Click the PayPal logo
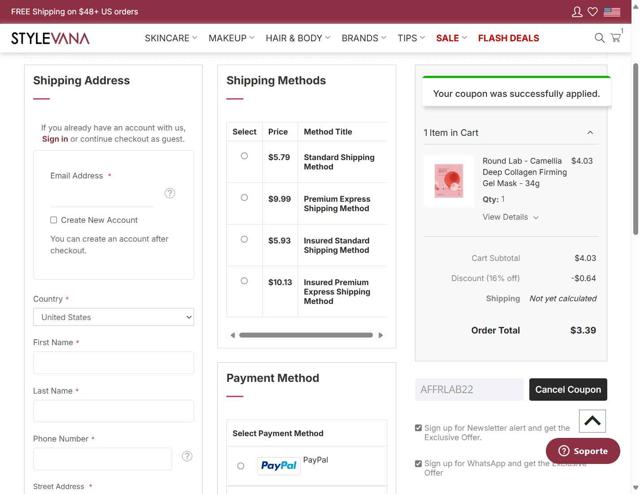640x494 pixels. click(x=278, y=465)
